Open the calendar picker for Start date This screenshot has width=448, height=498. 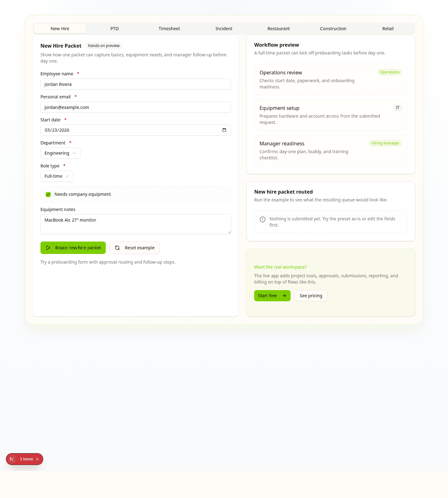click(224, 130)
